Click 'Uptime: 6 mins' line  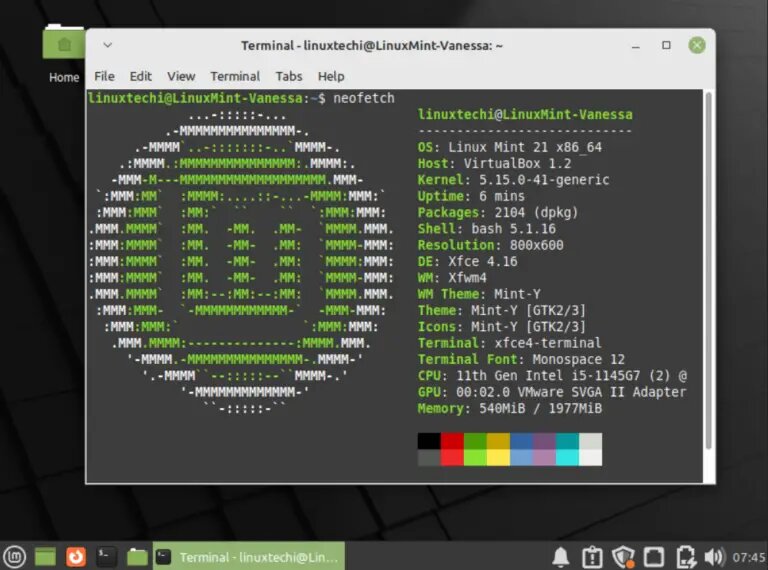point(471,196)
